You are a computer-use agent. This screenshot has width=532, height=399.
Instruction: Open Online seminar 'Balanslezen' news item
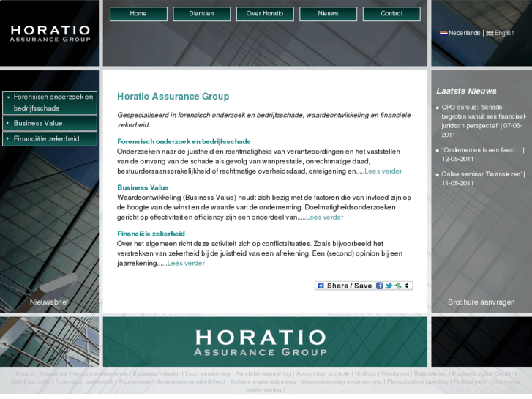click(483, 179)
